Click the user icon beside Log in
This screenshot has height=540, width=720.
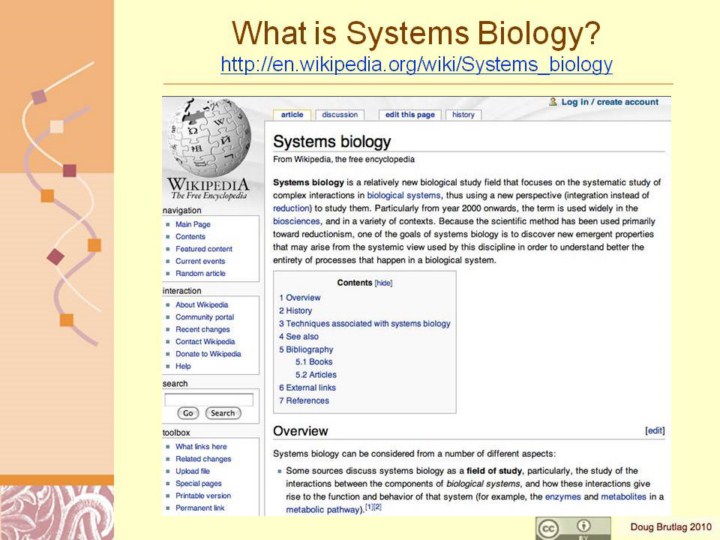pos(552,101)
